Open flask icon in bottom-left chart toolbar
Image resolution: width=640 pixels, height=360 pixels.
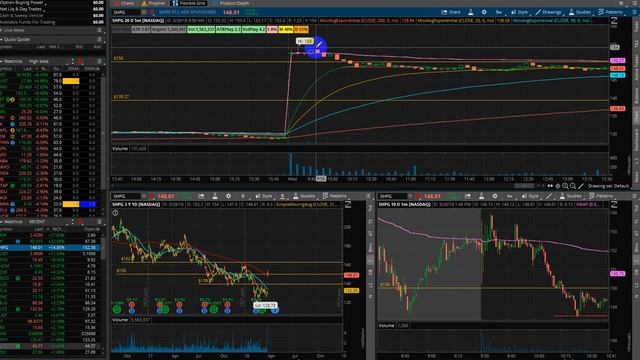[215, 196]
